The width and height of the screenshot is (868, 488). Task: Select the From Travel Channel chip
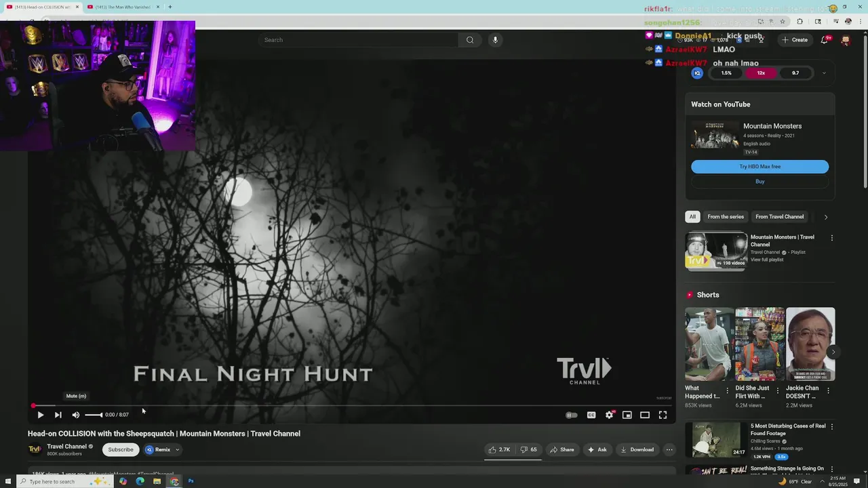(779, 217)
